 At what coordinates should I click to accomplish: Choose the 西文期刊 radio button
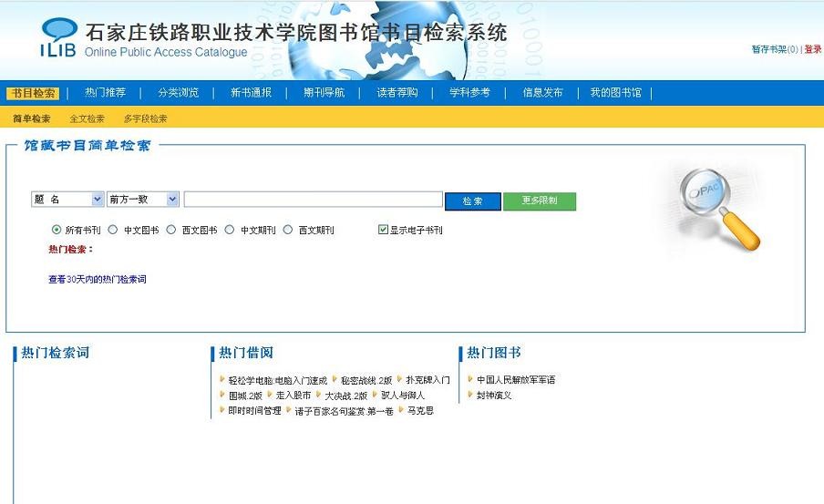288,230
